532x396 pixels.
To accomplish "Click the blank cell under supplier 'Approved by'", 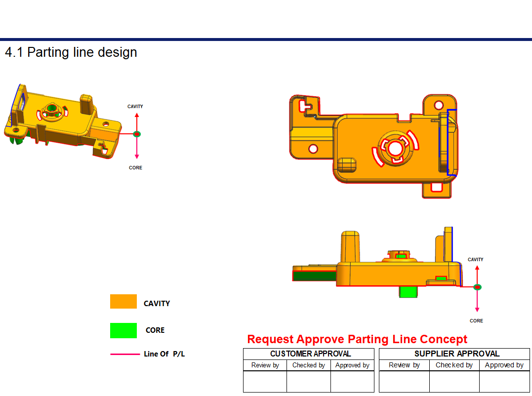I will pyautogui.click(x=504, y=381).
